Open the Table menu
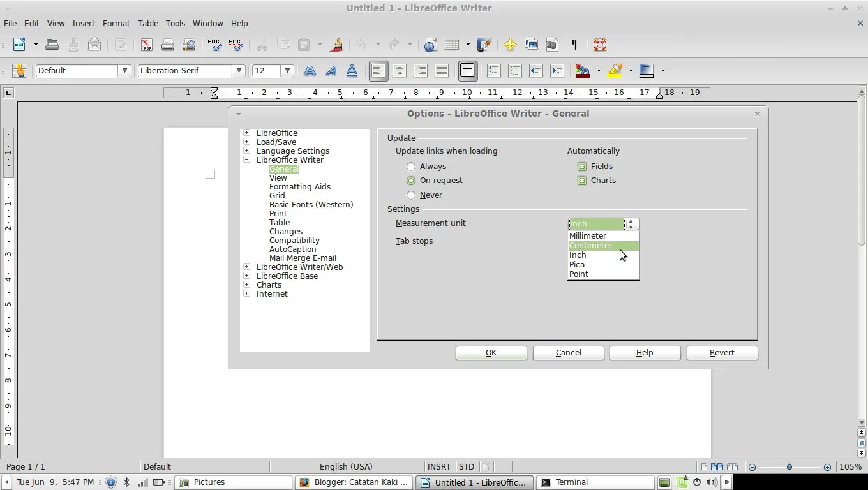The image size is (868, 490). (x=148, y=23)
